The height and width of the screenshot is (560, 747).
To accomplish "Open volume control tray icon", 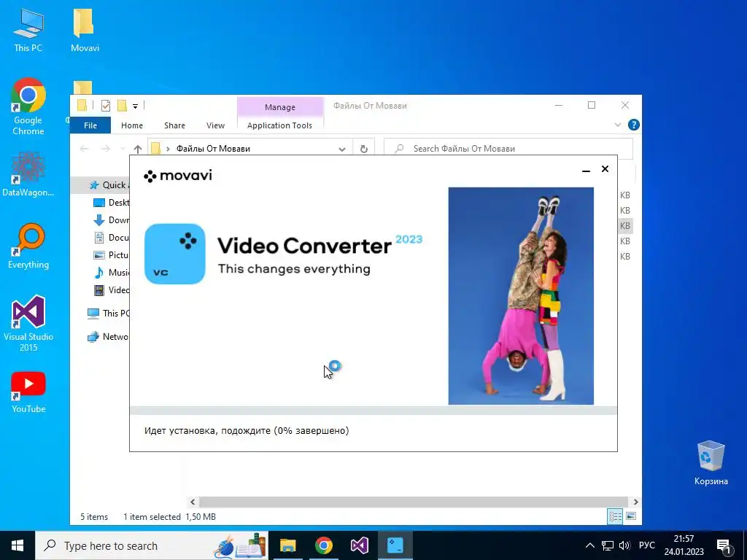I will point(624,545).
